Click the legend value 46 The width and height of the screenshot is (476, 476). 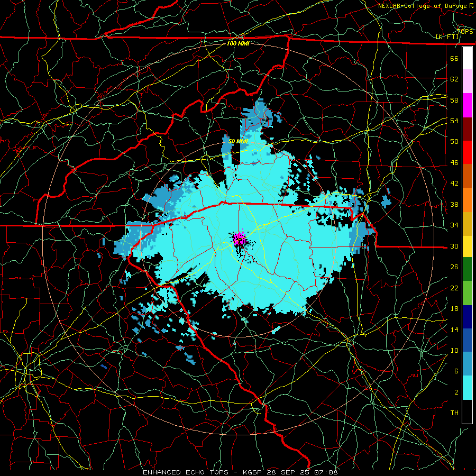[454, 163]
